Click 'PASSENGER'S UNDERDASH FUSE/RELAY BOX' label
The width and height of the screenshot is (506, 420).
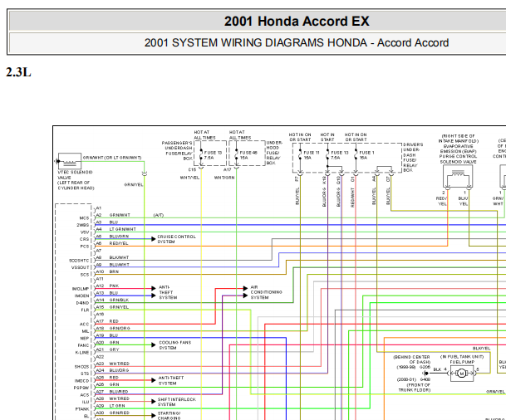pos(177,150)
